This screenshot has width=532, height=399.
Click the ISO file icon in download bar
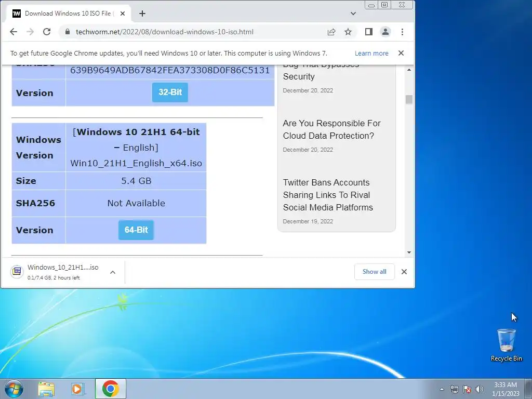pyautogui.click(x=17, y=271)
